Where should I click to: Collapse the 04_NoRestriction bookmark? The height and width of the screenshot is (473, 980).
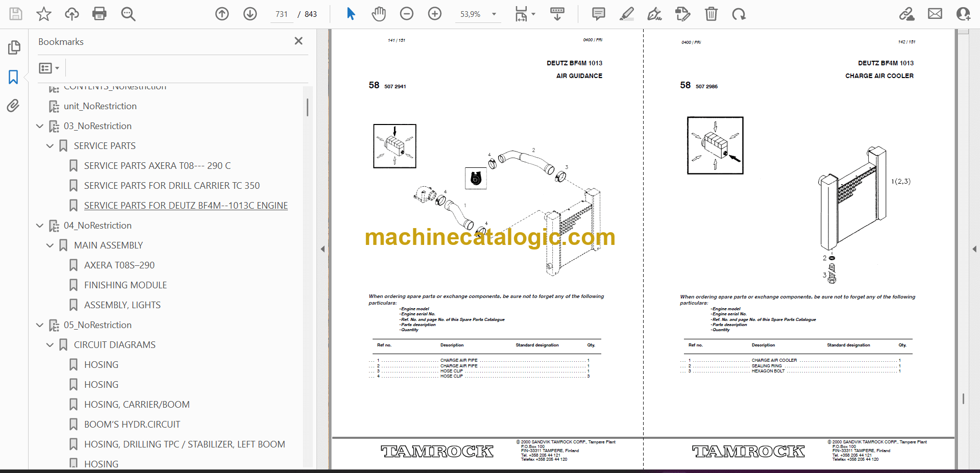click(x=40, y=226)
